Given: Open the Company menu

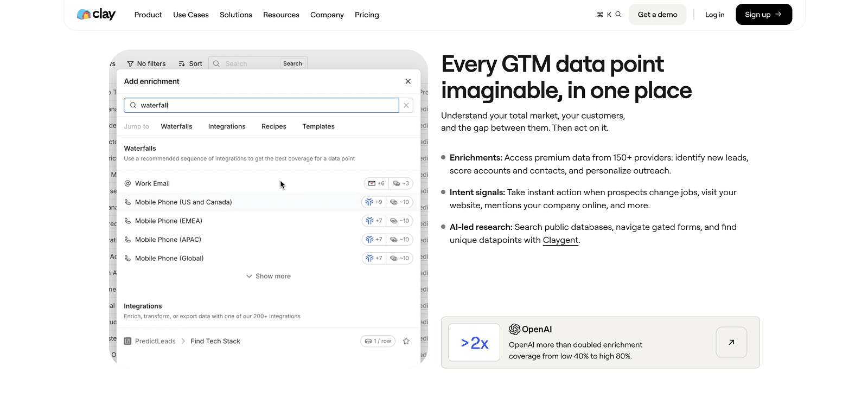Looking at the screenshot, I should (x=327, y=15).
